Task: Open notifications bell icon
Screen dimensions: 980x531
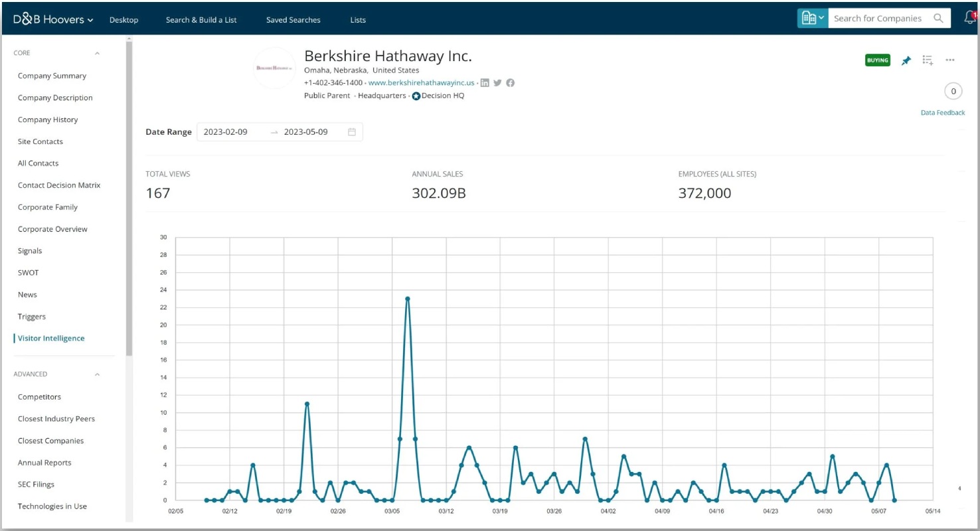Action: coord(970,18)
